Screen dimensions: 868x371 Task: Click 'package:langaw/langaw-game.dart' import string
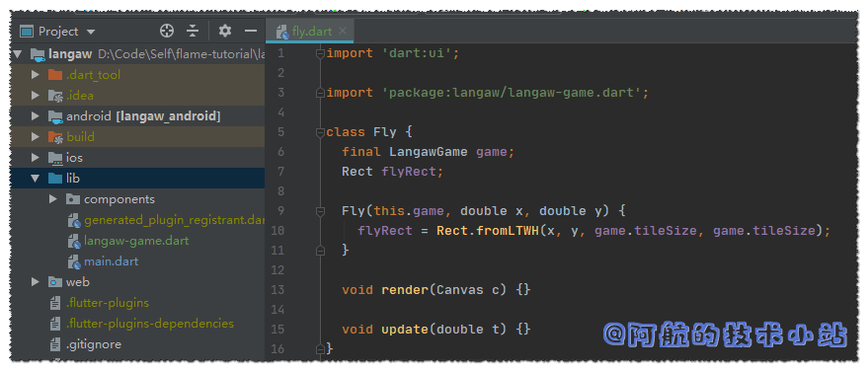tap(512, 93)
